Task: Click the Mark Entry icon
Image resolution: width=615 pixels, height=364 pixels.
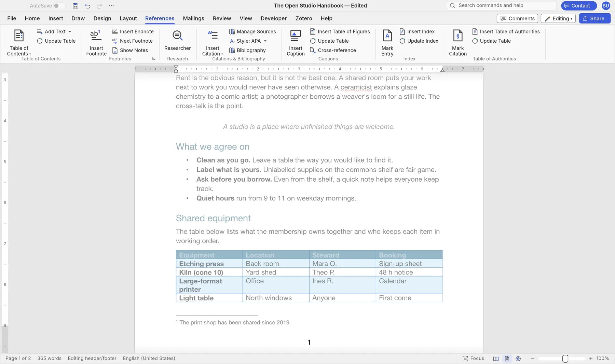Action: point(387,35)
